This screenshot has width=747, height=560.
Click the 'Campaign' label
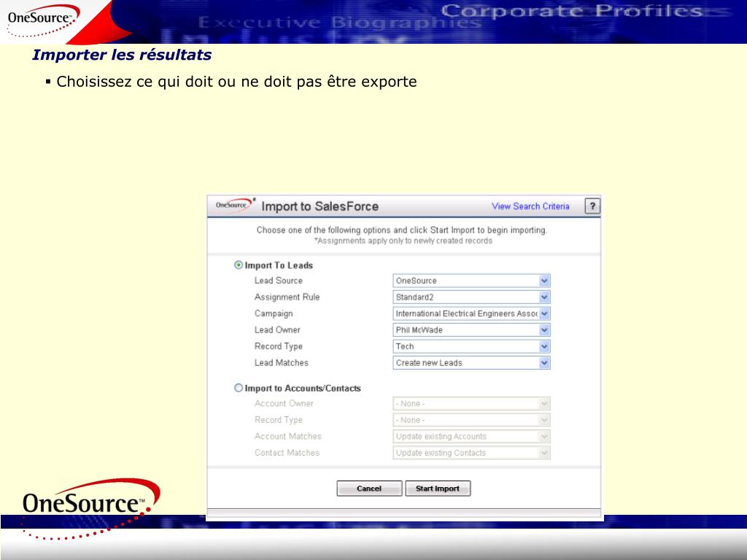click(x=274, y=314)
